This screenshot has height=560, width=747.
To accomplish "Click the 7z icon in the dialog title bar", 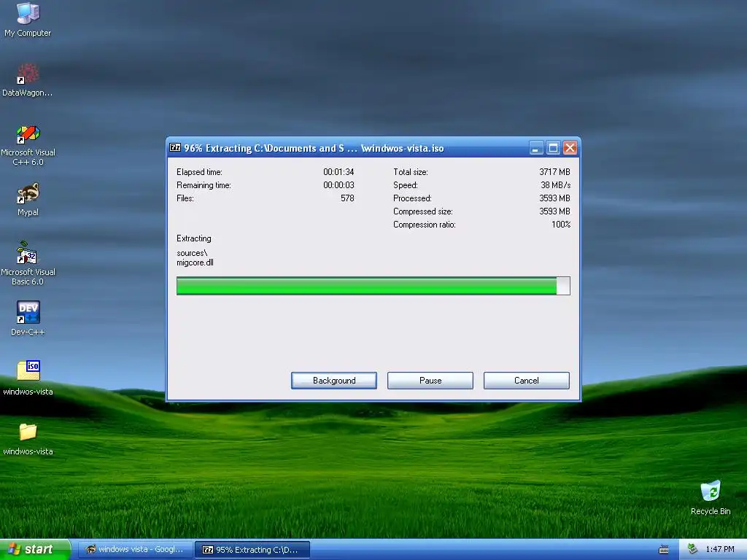I will point(175,147).
